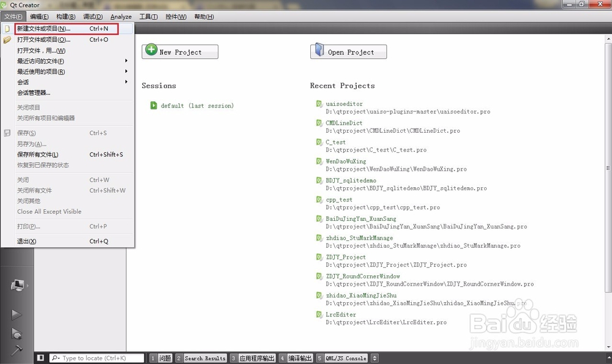
Task: Open the 构建(B) build menu
Action: [65, 17]
